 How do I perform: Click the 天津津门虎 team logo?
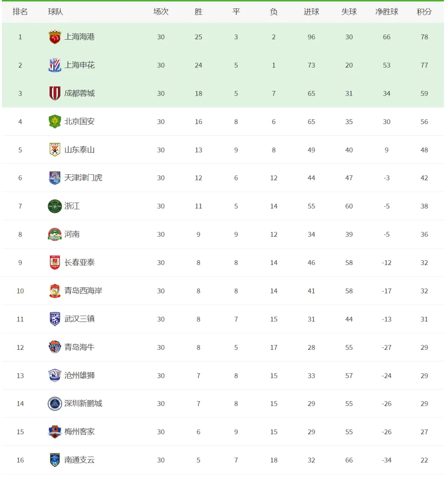55,178
